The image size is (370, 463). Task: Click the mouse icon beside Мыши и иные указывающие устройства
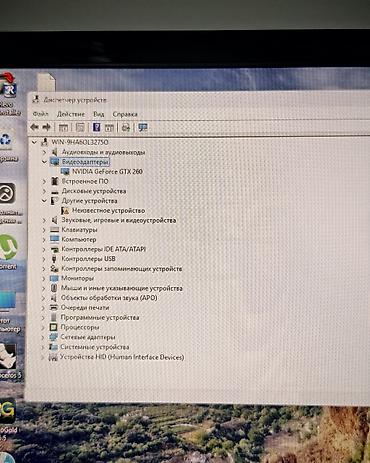pyautogui.click(x=54, y=288)
